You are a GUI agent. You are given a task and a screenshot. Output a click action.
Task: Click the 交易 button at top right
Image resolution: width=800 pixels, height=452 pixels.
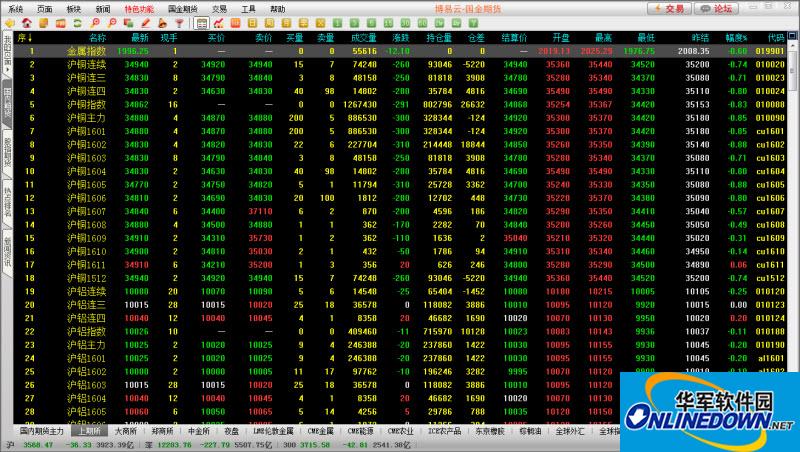(x=669, y=8)
